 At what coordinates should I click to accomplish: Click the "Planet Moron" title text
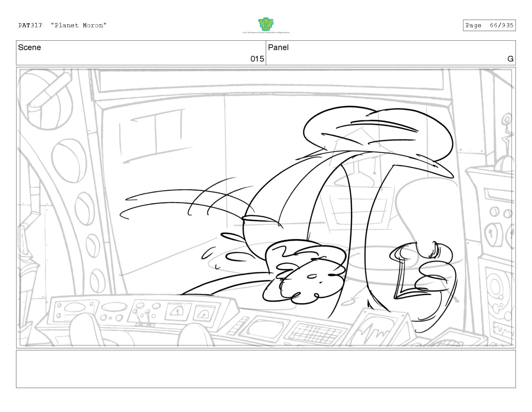tap(79, 25)
